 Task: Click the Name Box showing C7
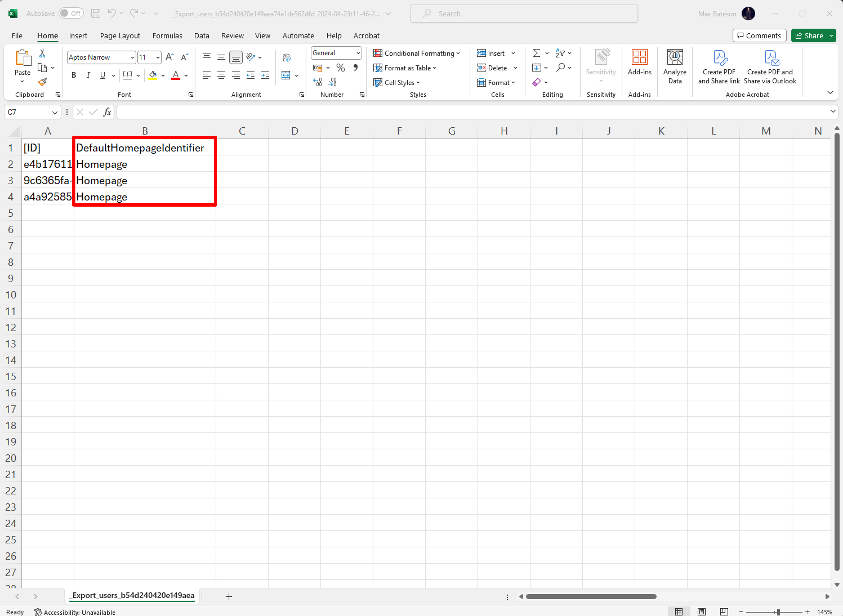point(28,112)
